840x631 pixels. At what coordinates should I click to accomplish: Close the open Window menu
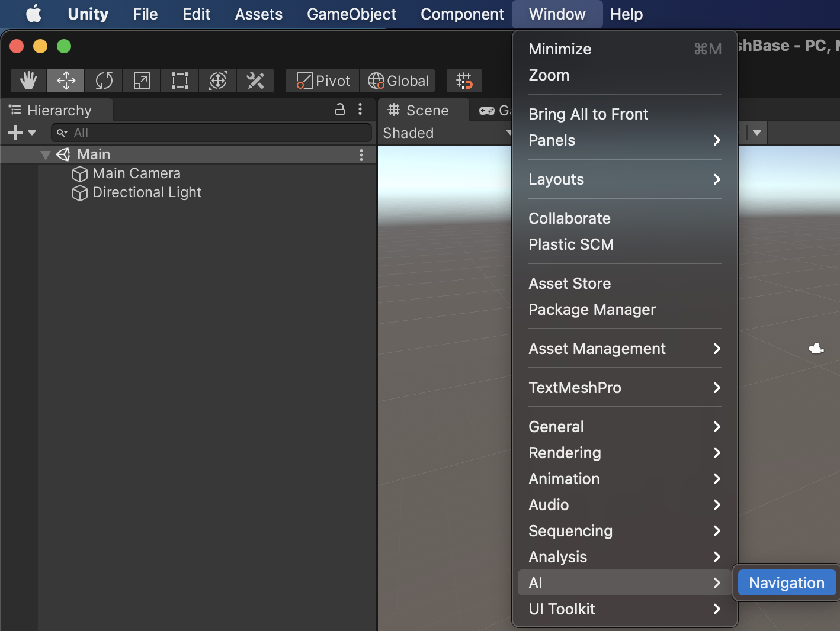(x=557, y=14)
